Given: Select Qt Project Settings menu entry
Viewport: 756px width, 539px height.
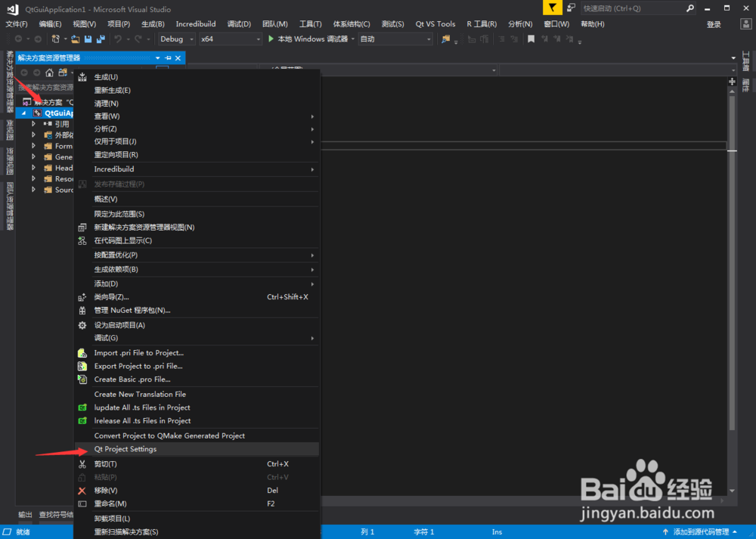Looking at the screenshot, I should point(197,449).
